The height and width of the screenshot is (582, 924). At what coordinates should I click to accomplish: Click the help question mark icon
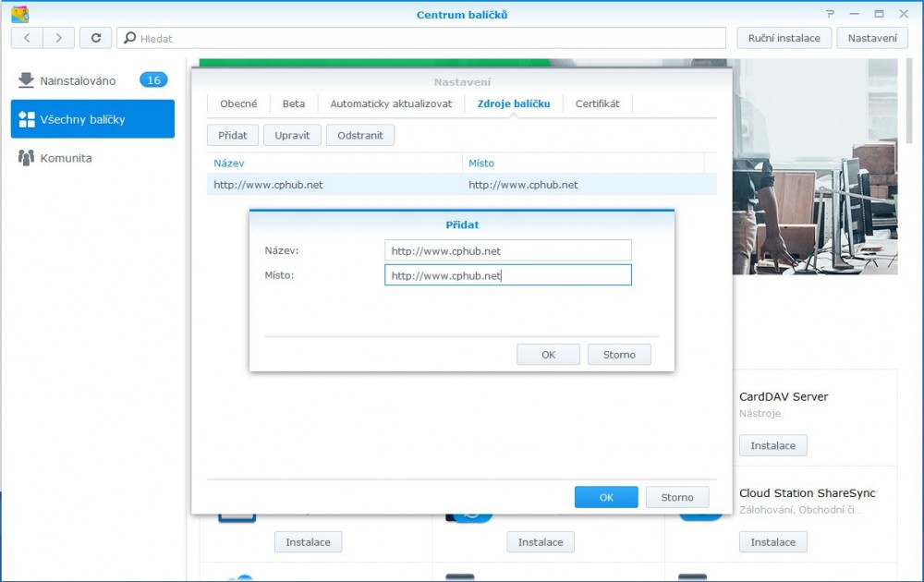829,14
